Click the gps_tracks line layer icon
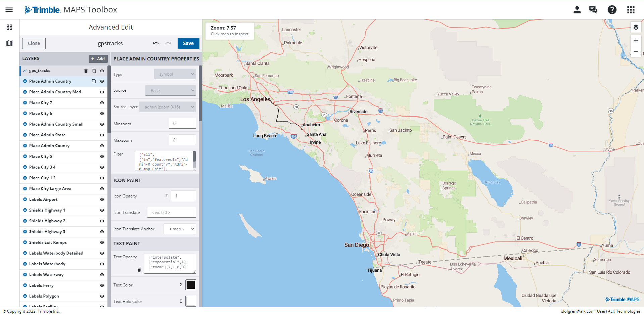 point(25,71)
